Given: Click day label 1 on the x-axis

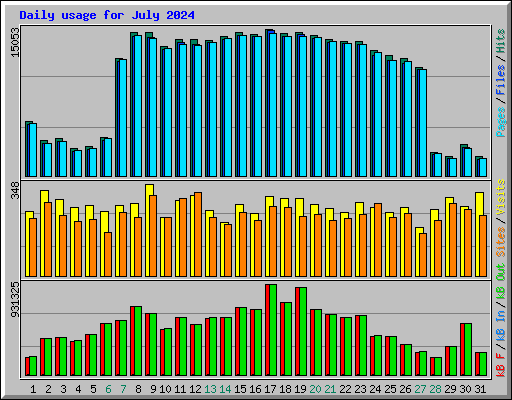Looking at the screenshot, I should coord(33,389).
